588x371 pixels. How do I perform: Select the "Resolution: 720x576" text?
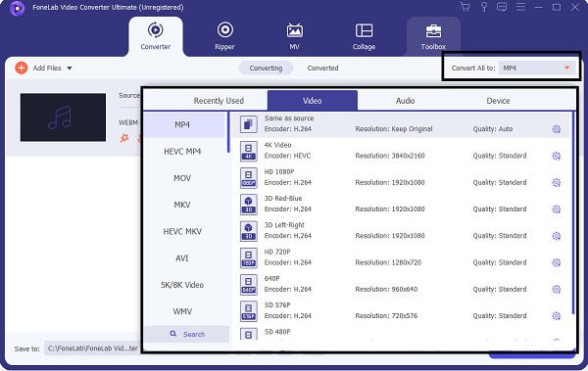click(x=386, y=316)
